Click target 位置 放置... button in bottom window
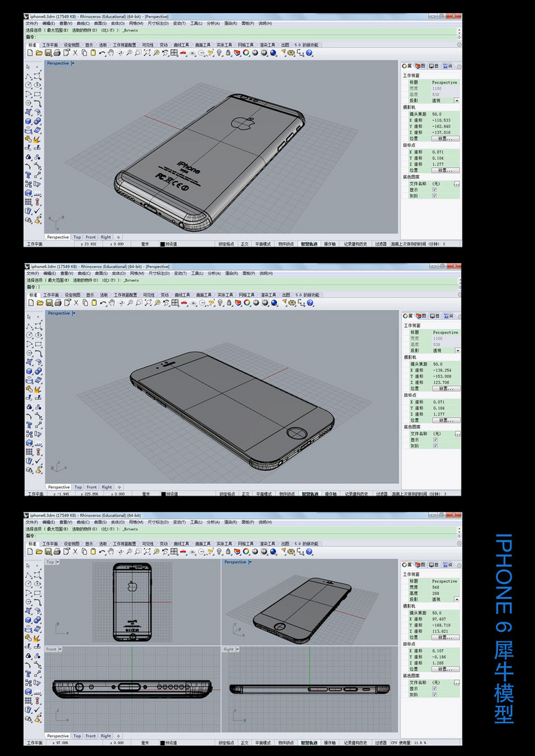535x756 pixels. (445, 669)
